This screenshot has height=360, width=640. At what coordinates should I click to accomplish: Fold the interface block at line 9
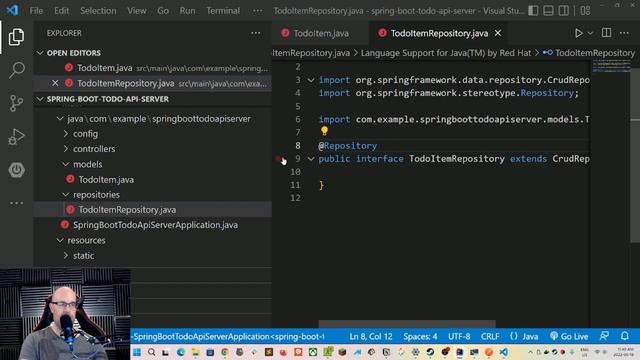(x=311, y=159)
